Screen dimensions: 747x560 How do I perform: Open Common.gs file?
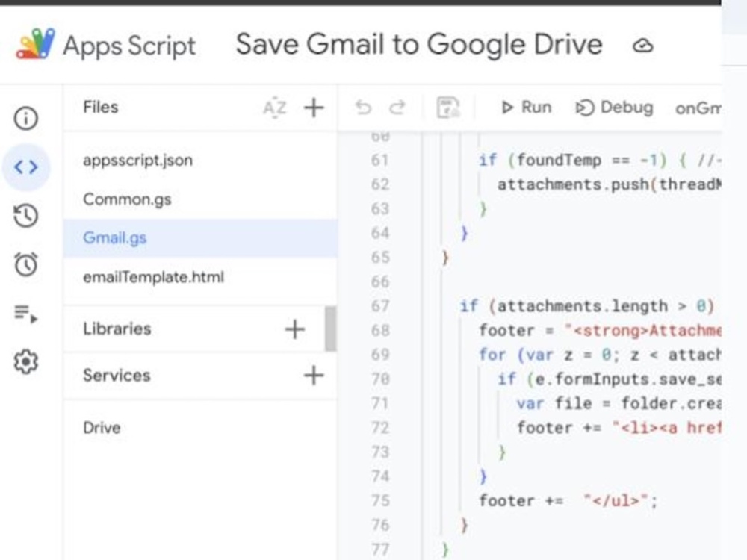coord(200,199)
